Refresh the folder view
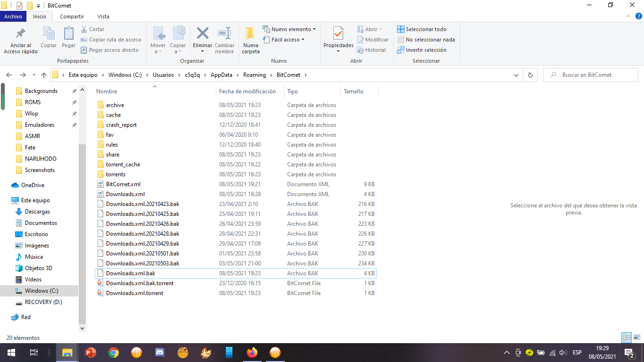 point(530,75)
